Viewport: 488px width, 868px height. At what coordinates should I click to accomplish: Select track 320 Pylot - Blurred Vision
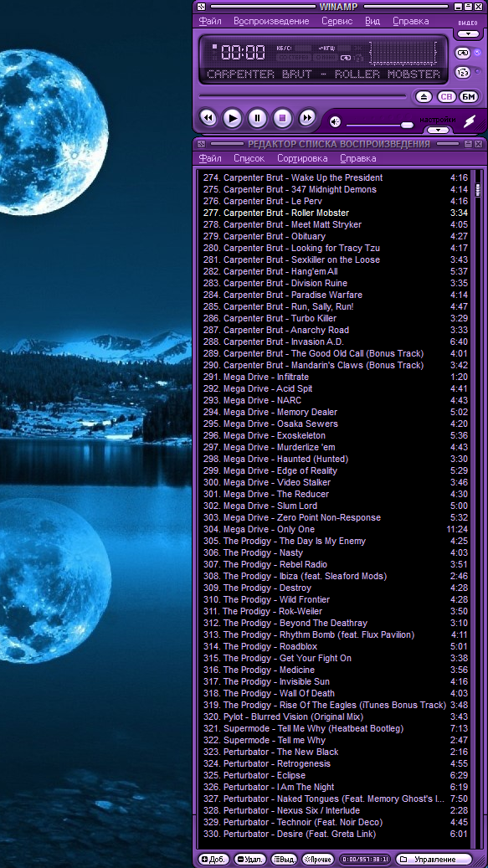(x=336, y=716)
